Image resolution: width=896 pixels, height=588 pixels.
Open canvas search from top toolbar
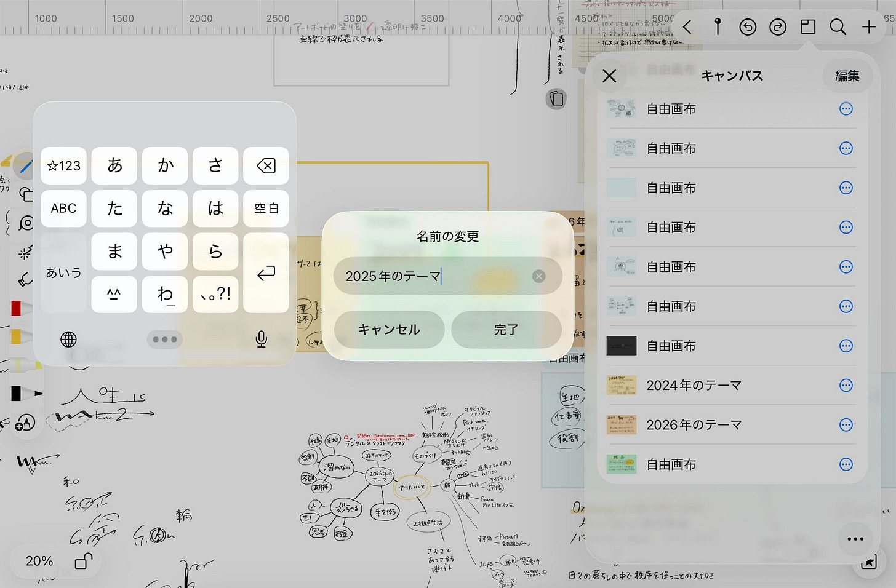(838, 27)
